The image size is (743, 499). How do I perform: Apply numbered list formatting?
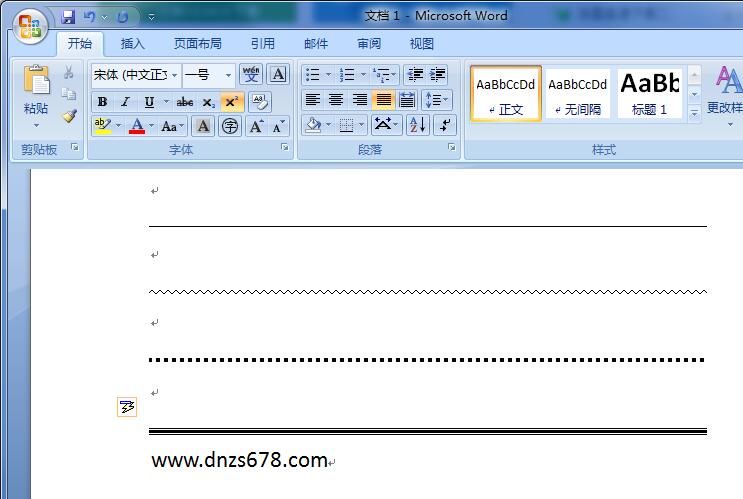(347, 74)
